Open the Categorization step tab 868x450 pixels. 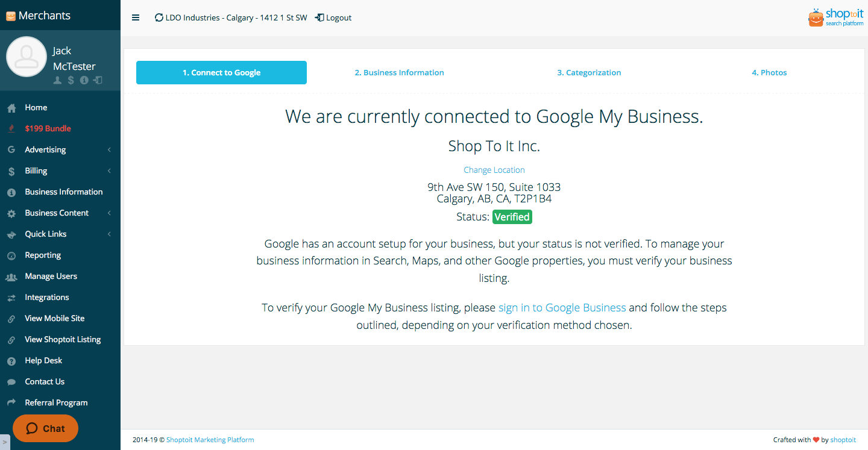pyautogui.click(x=589, y=72)
